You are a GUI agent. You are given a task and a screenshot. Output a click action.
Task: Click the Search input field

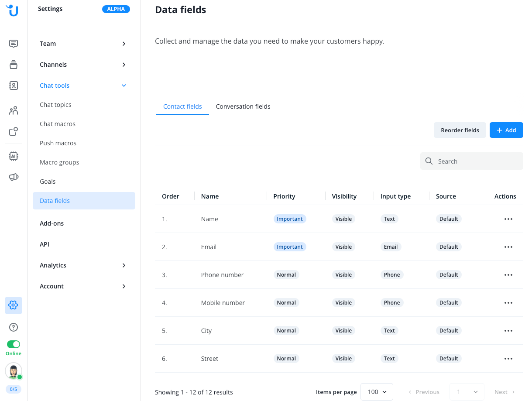476,161
